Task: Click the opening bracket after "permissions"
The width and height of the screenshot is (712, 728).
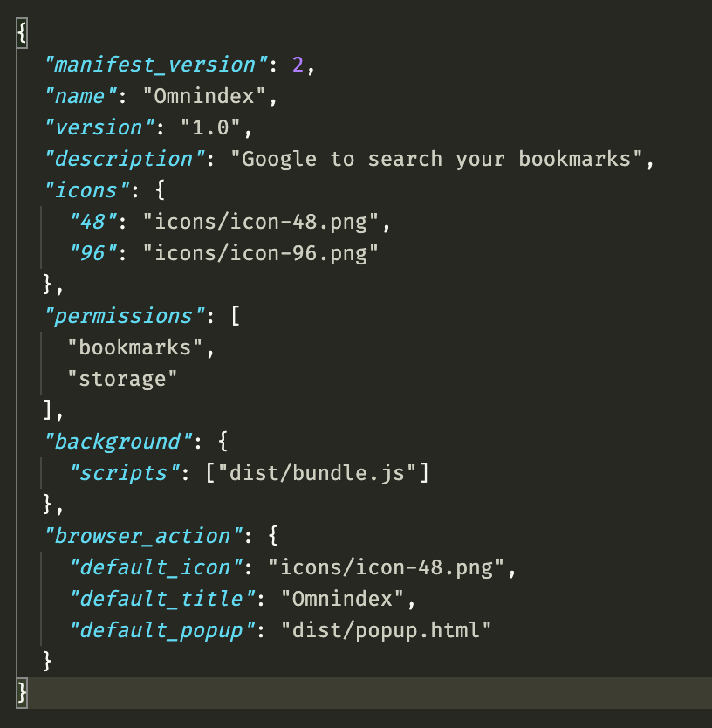Action: tap(236, 317)
